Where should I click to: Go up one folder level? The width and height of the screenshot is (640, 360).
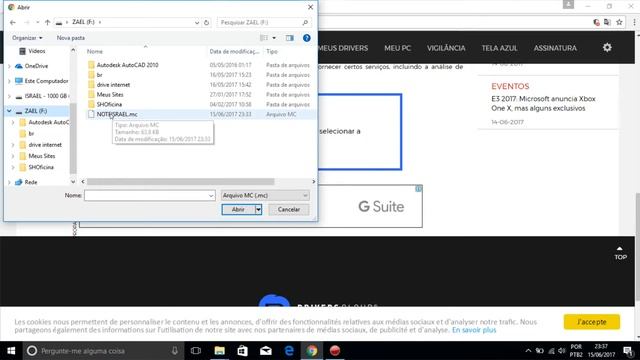[47, 22]
